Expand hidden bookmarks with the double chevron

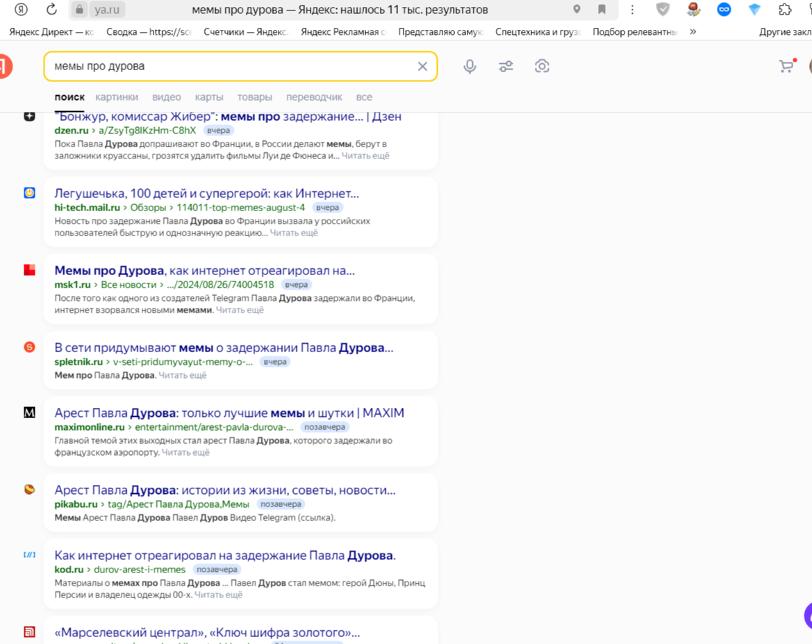[x=693, y=31]
